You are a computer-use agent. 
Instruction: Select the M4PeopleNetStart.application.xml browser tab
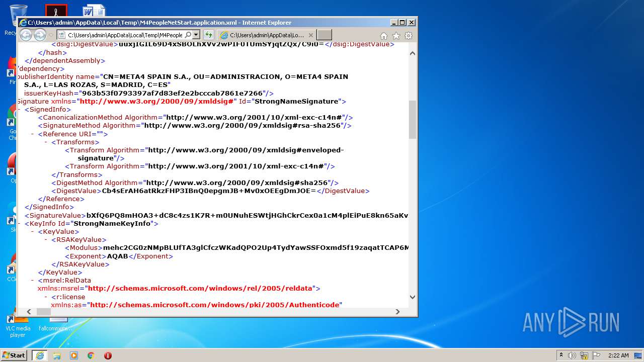267,35
